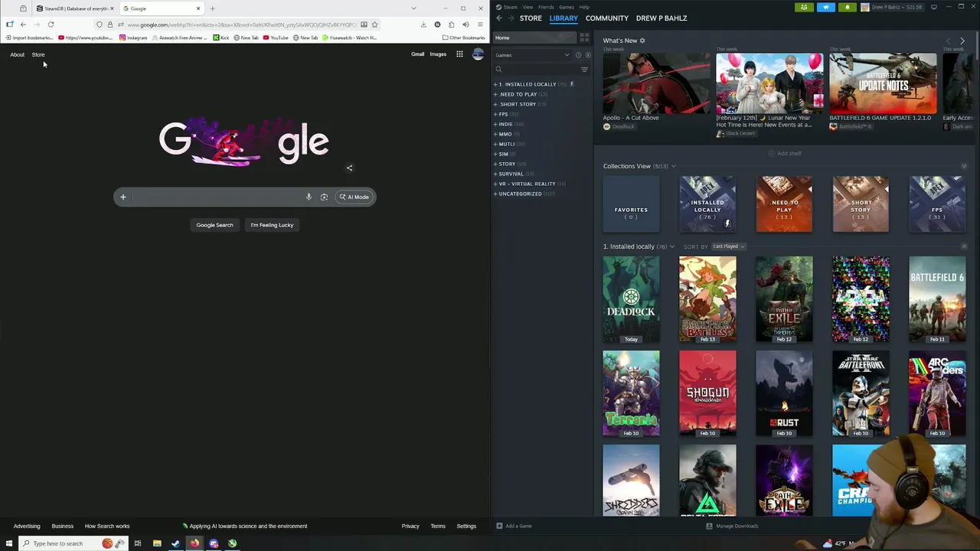
Task: Open Google apps grid
Action: tap(459, 54)
